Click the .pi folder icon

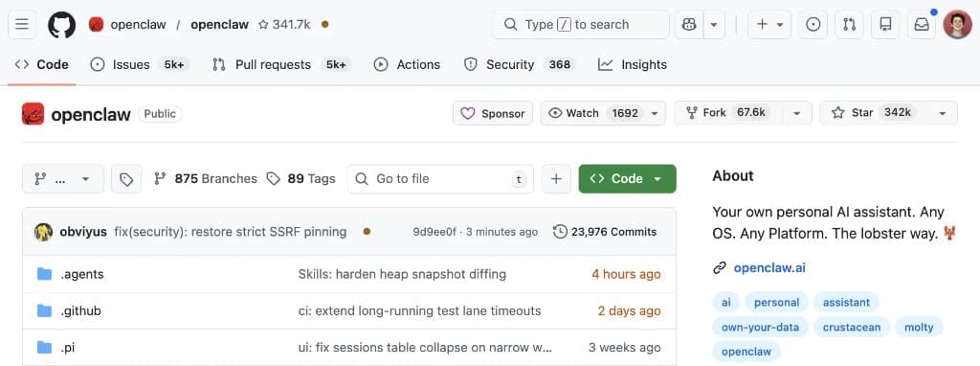pyautogui.click(x=44, y=348)
